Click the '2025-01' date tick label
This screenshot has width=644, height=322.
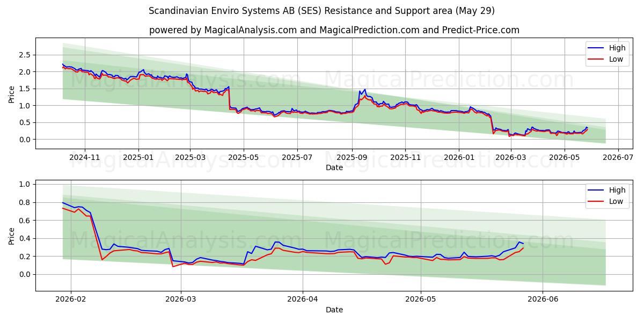click(138, 158)
